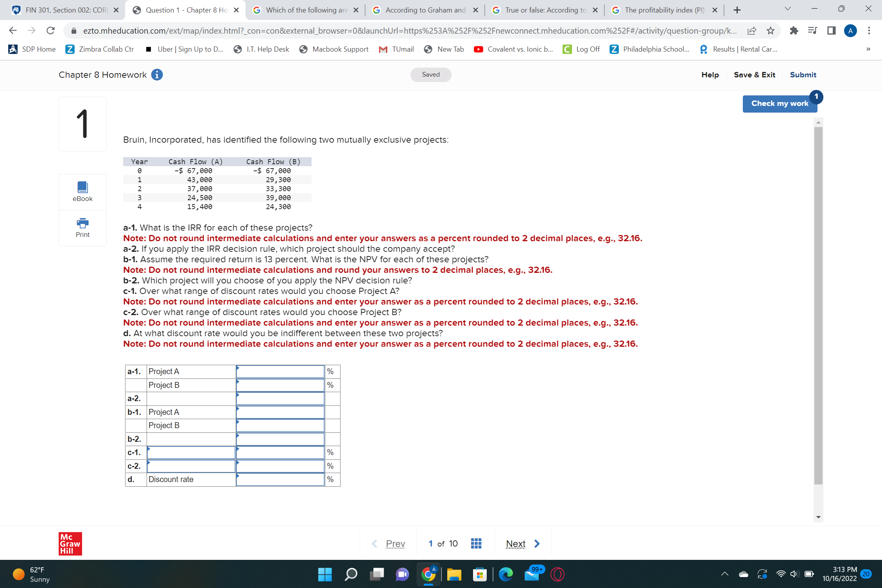Expand the hidden bookmarks chevron
The image size is (882, 588).
click(868, 49)
